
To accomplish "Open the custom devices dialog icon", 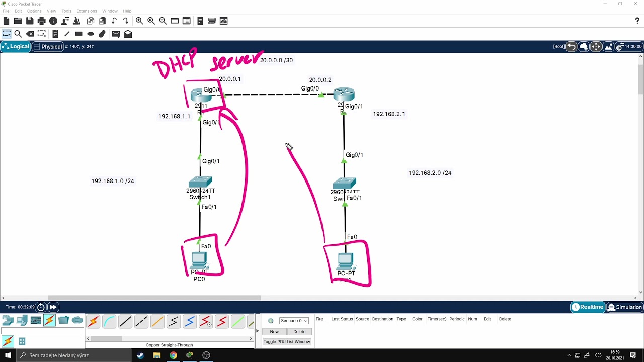I will 186,21.
